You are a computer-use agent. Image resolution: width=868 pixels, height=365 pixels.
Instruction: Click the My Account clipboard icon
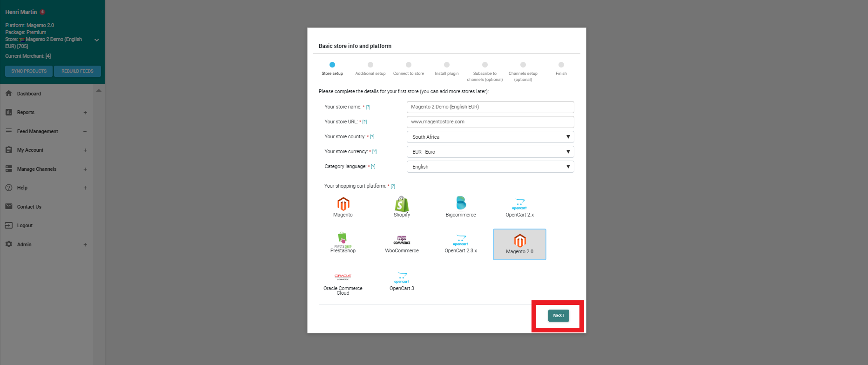coord(9,150)
